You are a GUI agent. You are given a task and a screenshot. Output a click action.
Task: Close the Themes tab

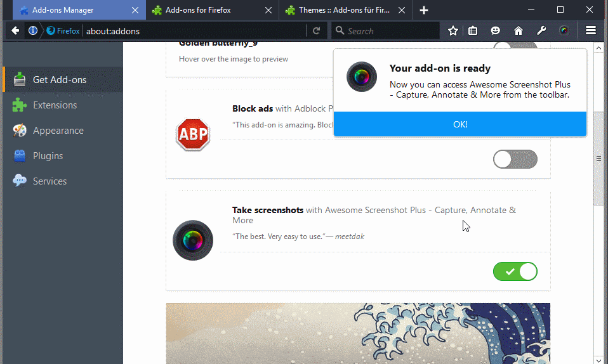tap(402, 10)
